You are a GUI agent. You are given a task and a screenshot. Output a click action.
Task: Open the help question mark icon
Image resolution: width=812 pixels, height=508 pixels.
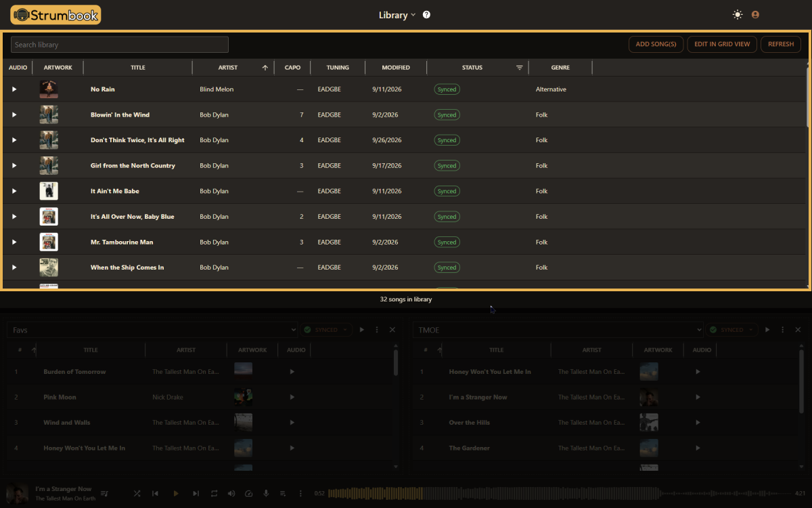[x=426, y=15]
